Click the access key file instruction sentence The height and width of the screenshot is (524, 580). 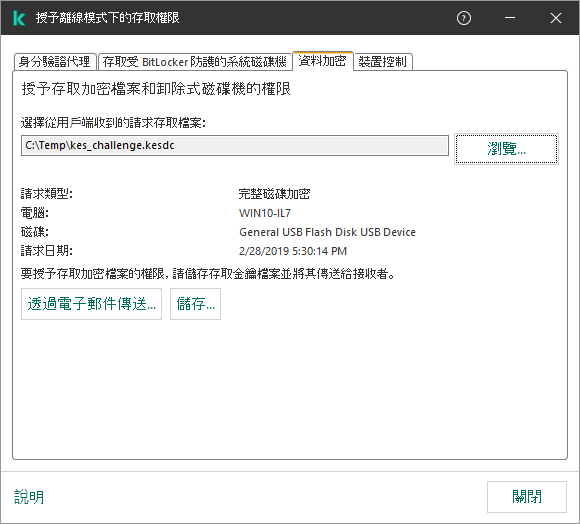[x=208, y=274]
